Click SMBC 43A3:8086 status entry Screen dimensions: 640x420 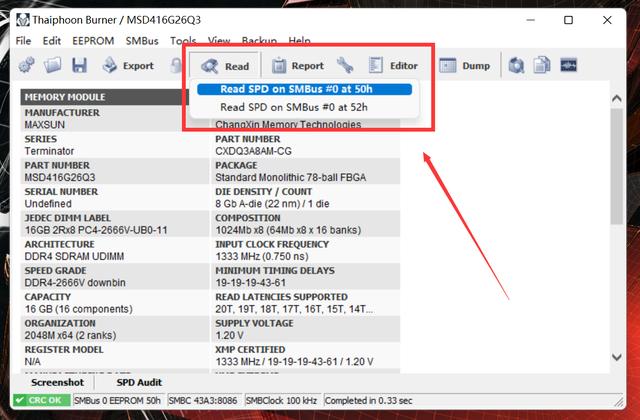tap(203, 400)
